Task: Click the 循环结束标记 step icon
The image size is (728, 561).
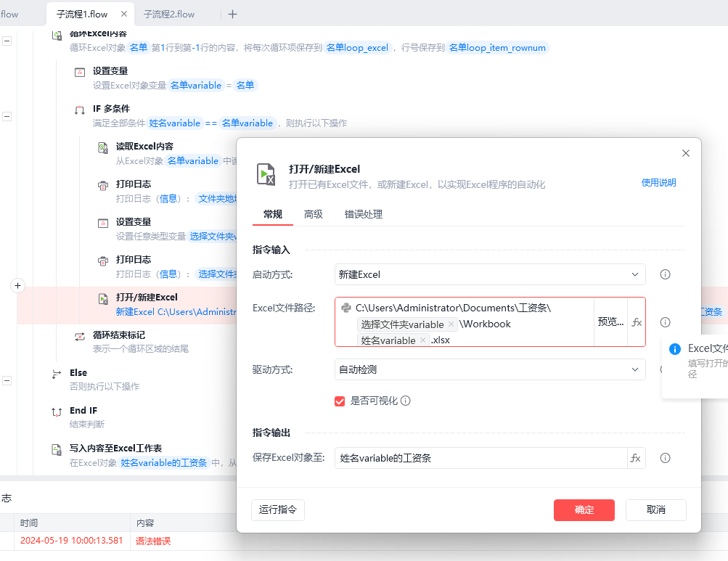Action: point(80,336)
